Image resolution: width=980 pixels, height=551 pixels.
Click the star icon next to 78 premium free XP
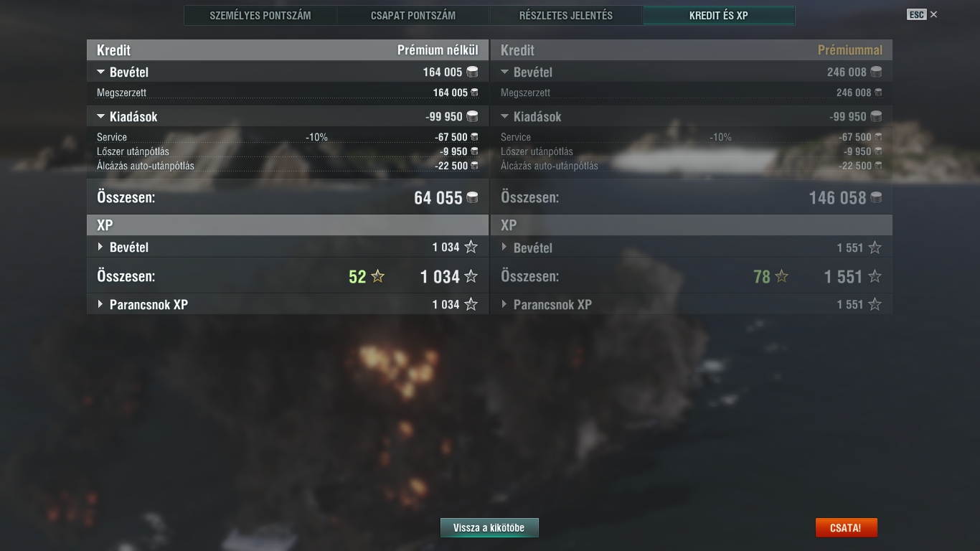coord(781,276)
